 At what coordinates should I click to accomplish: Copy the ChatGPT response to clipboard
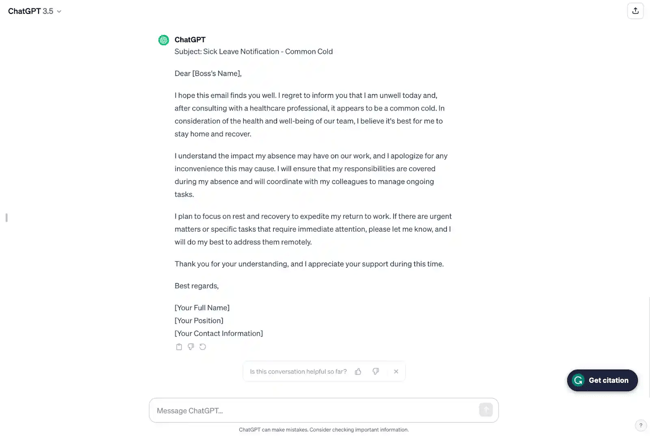(x=179, y=347)
